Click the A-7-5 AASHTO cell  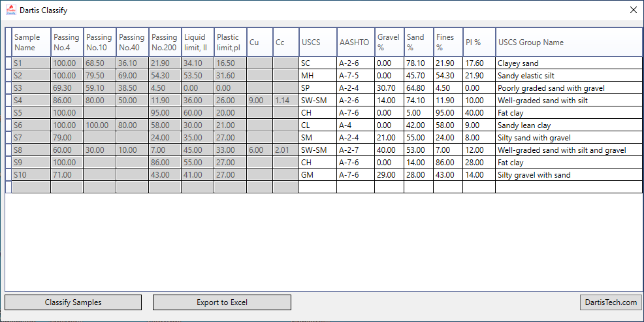[356, 76]
